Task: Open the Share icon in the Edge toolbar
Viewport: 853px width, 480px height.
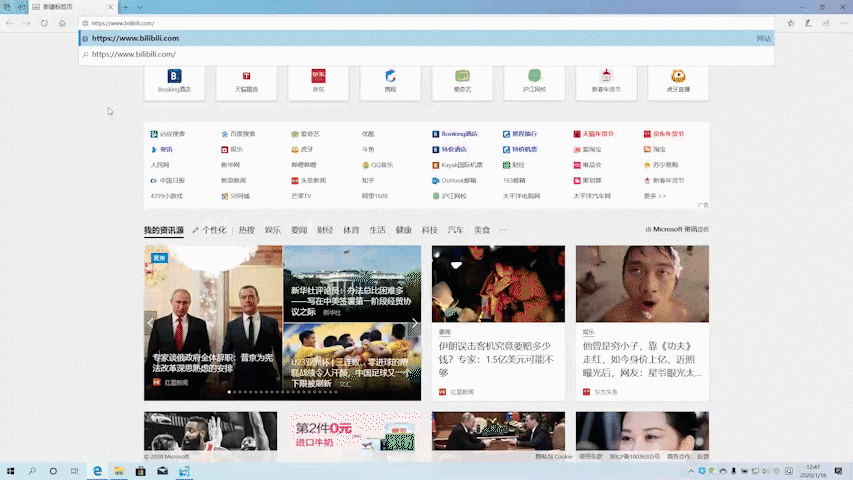Action: pos(826,23)
